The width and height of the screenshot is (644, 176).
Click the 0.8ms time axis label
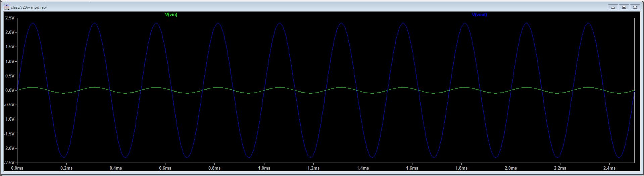214,168
